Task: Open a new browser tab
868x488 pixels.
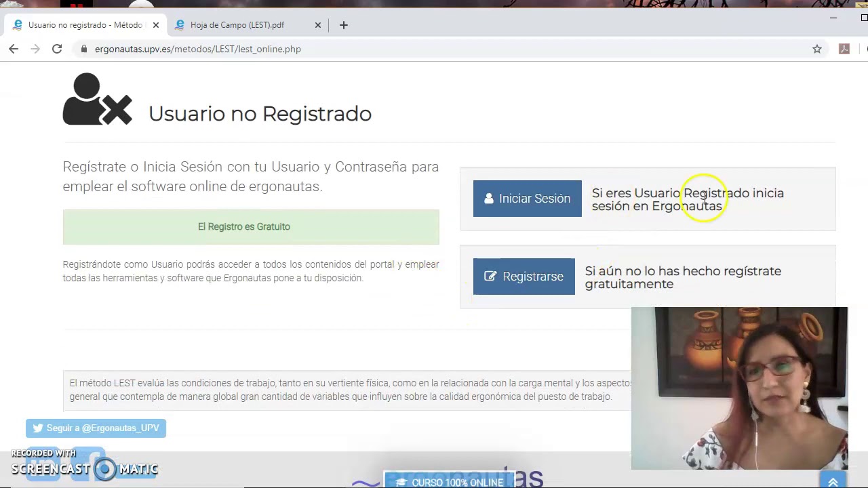Action: tap(344, 25)
